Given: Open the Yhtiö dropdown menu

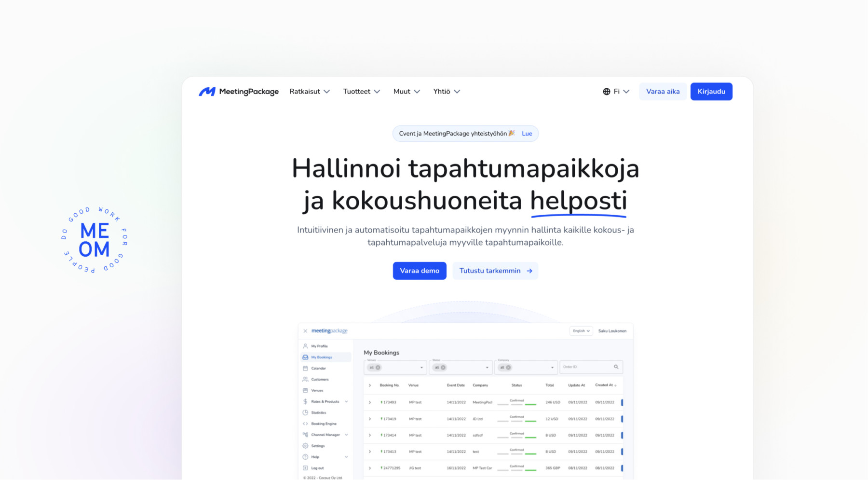Looking at the screenshot, I should click(447, 92).
